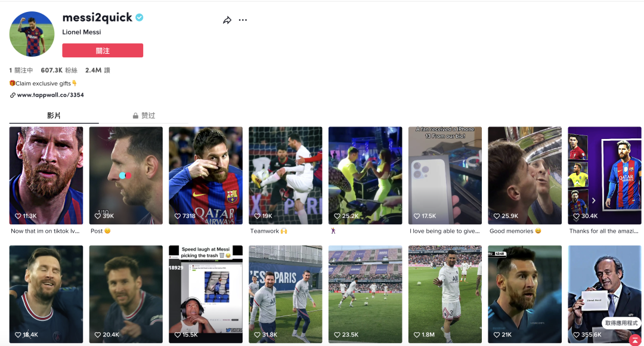Open the video with 31.8K likes
This screenshot has width=644, height=346.
[x=286, y=294]
